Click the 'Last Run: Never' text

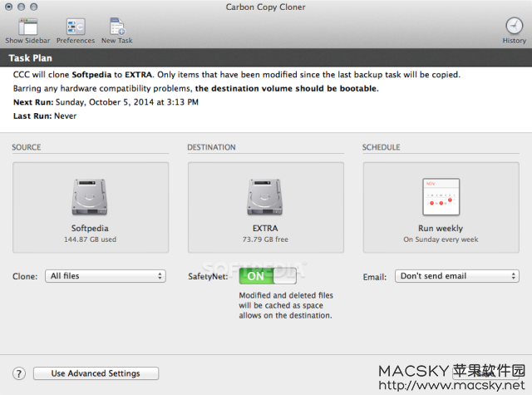click(45, 116)
